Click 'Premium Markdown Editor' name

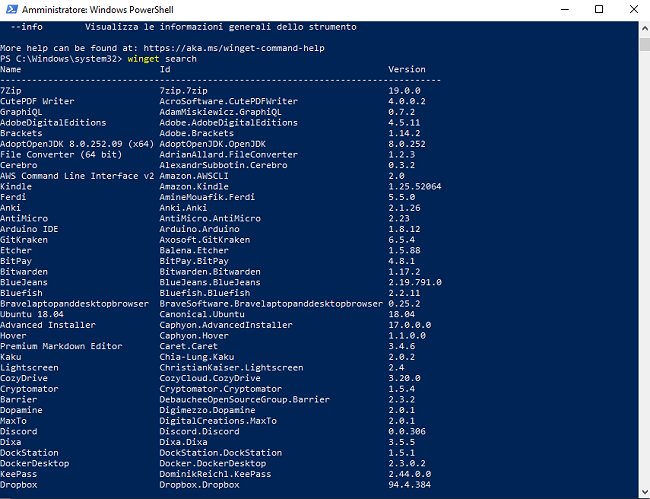(61, 346)
